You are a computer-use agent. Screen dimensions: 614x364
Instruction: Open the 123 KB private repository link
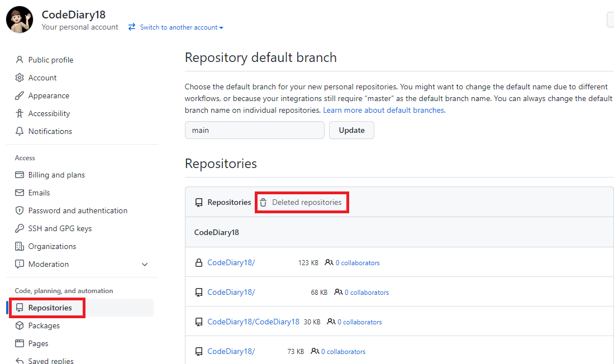coord(231,262)
